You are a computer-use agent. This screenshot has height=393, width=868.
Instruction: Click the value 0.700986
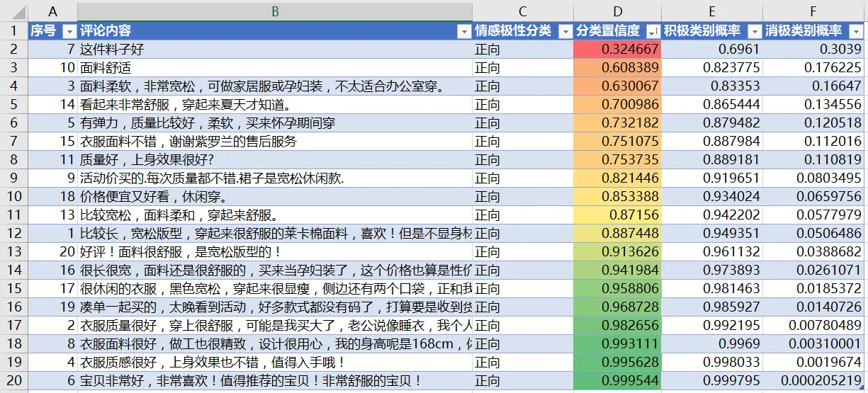618,105
